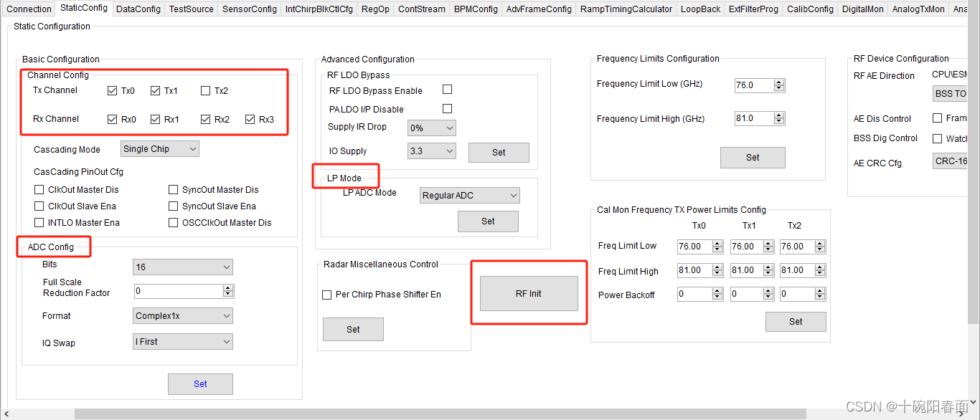This screenshot has height=420, width=980.
Task: Check the BSS Dig Control Watch checkbox
Action: (x=937, y=138)
